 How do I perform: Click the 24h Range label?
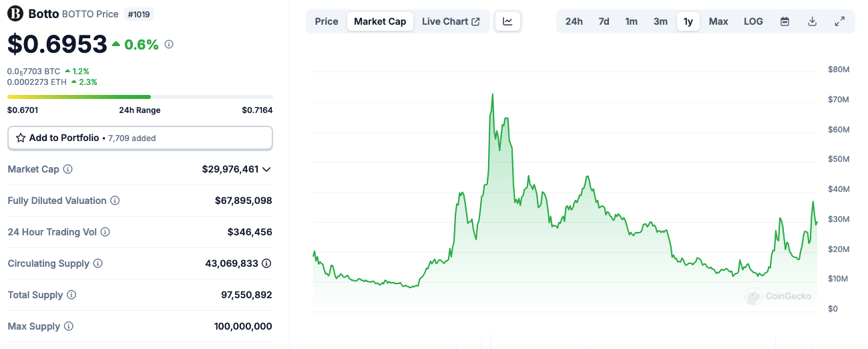coord(140,110)
